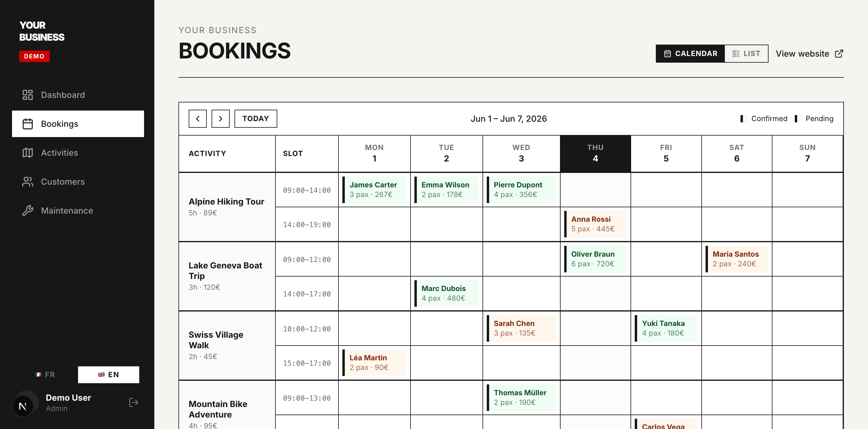
Task: Open James Carter's booking
Action: pyautogui.click(x=374, y=189)
